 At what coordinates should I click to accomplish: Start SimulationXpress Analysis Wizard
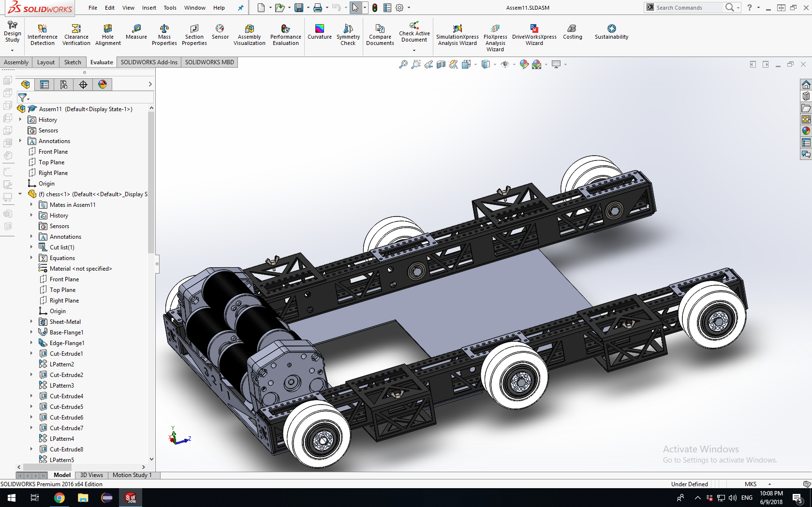[x=458, y=35]
